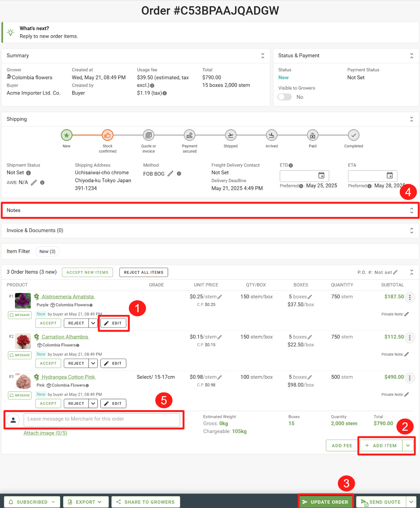This screenshot has width=420, height=508.
Task: Open the Export menu
Action: (86, 502)
